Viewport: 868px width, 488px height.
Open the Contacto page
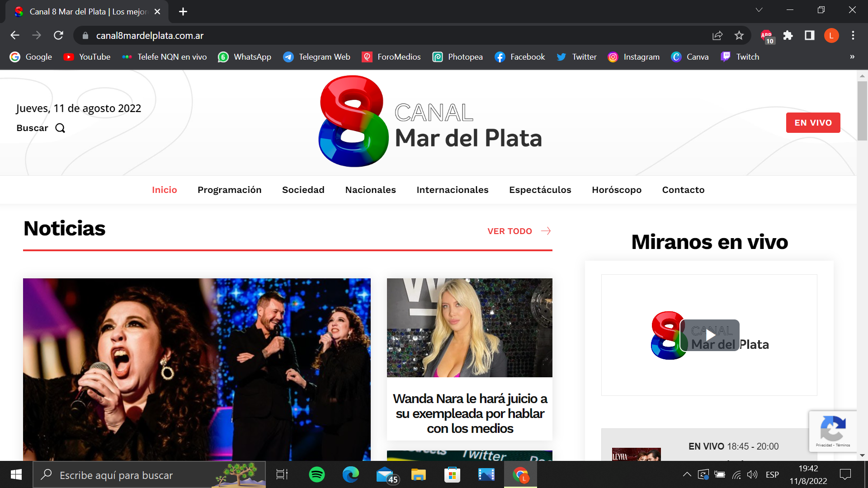click(684, 190)
